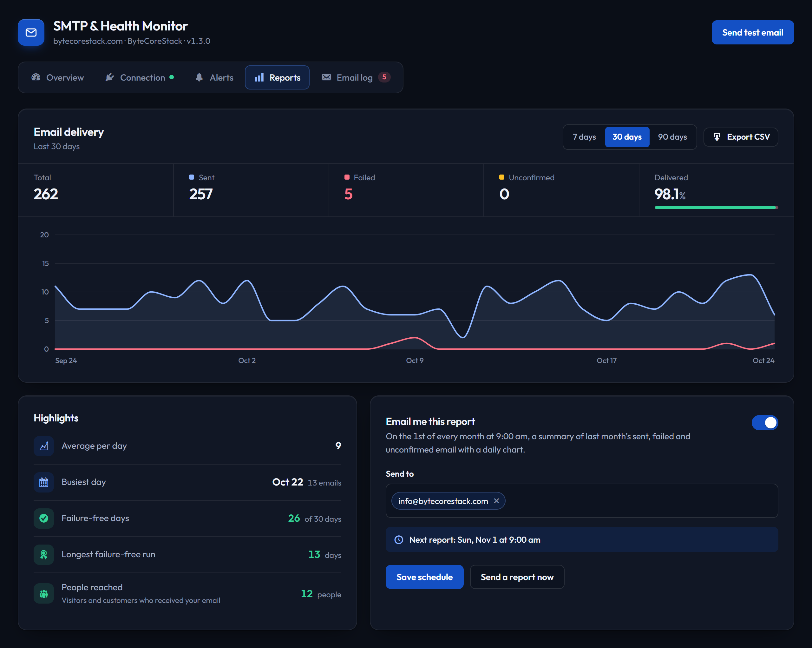Click the Alerts bell icon
Viewport: 812px width, 648px height.
(199, 77)
